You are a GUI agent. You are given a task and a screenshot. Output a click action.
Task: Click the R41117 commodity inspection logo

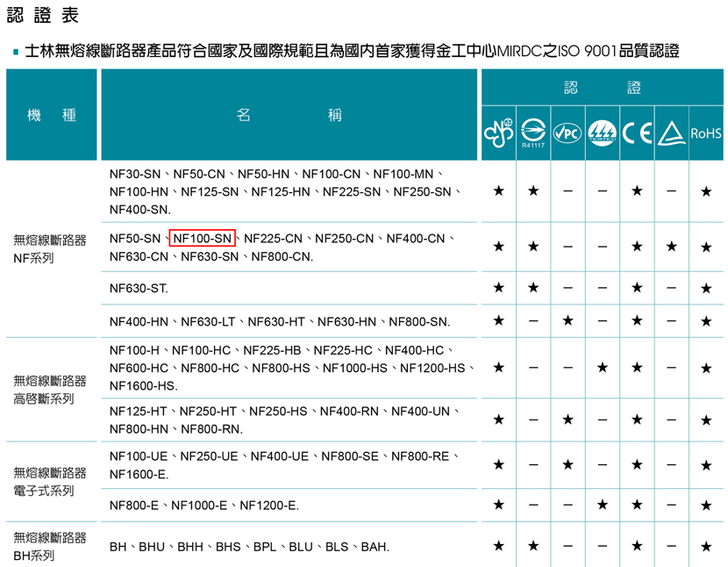click(x=533, y=133)
